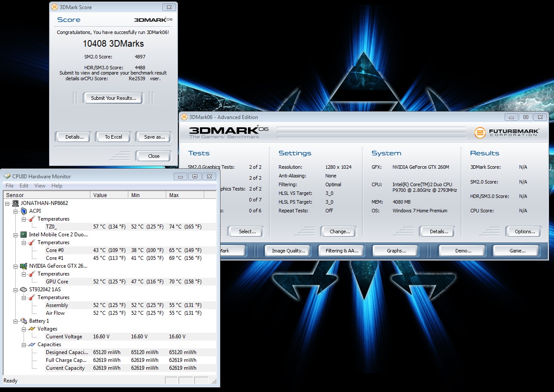The height and width of the screenshot is (392, 554).
Task: Open Image Quality in 3DMark06
Action: click(288, 251)
